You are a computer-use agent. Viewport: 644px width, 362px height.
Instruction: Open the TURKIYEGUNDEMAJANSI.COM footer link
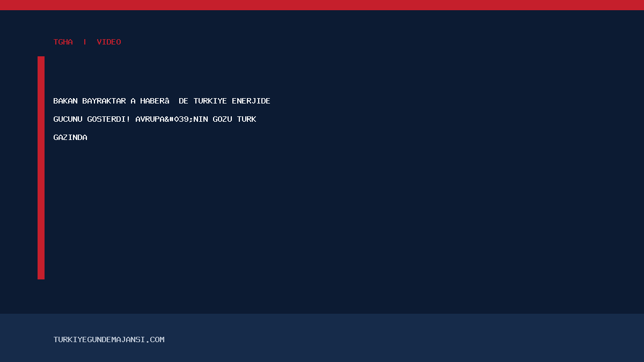tap(109, 339)
